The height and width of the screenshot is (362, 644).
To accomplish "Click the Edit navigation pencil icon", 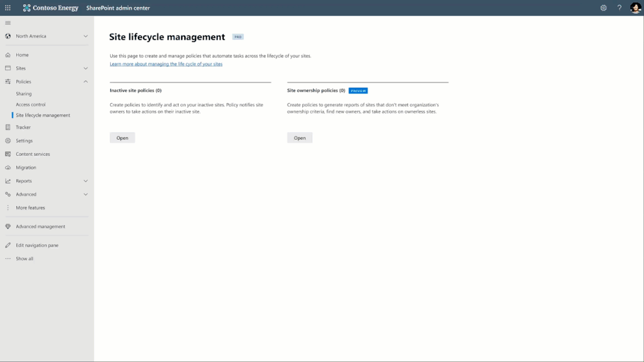I will pyautogui.click(x=8, y=245).
